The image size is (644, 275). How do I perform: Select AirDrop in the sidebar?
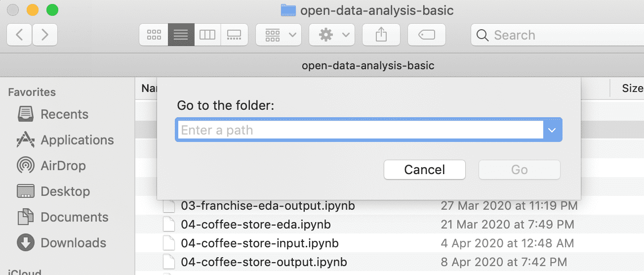[x=63, y=166]
